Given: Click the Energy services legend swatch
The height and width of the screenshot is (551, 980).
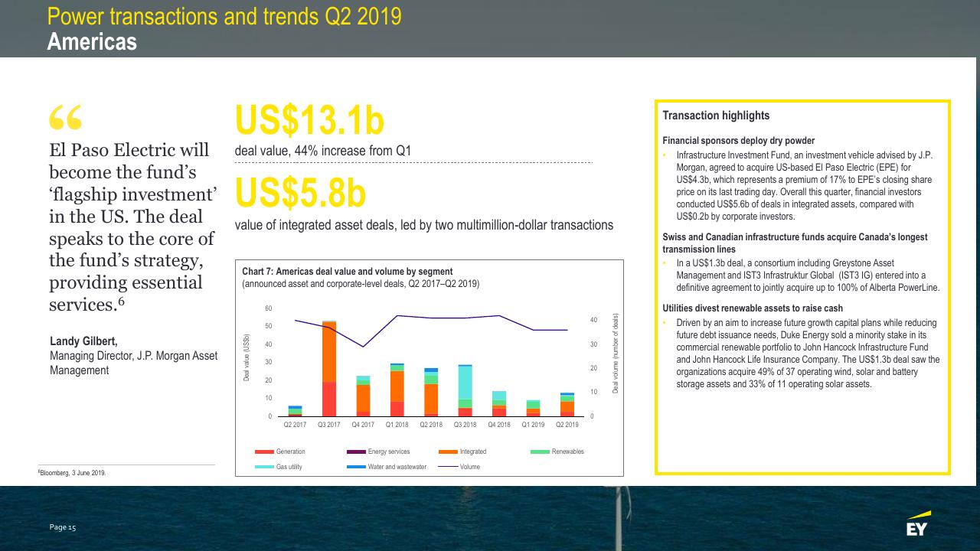Looking at the screenshot, I should (356, 452).
